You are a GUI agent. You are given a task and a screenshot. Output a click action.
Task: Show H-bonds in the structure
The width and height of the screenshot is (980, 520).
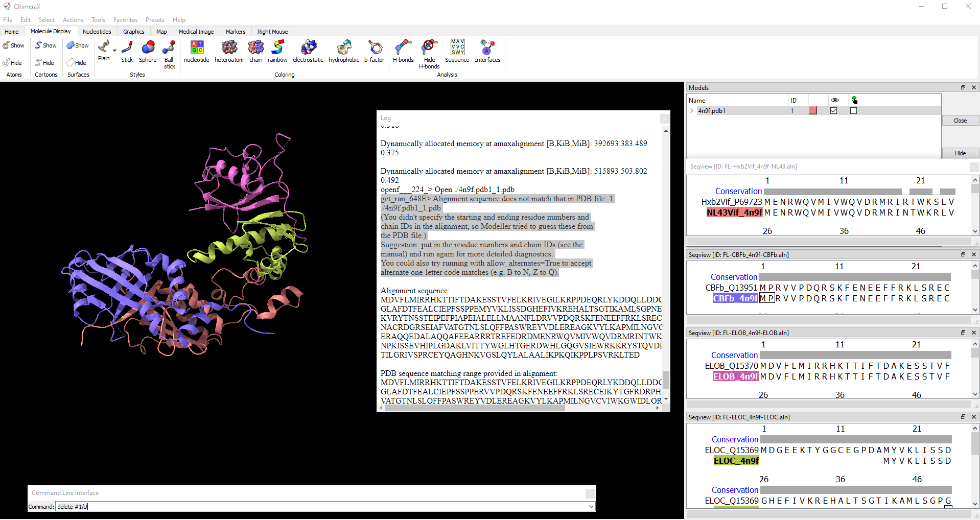pyautogui.click(x=403, y=52)
